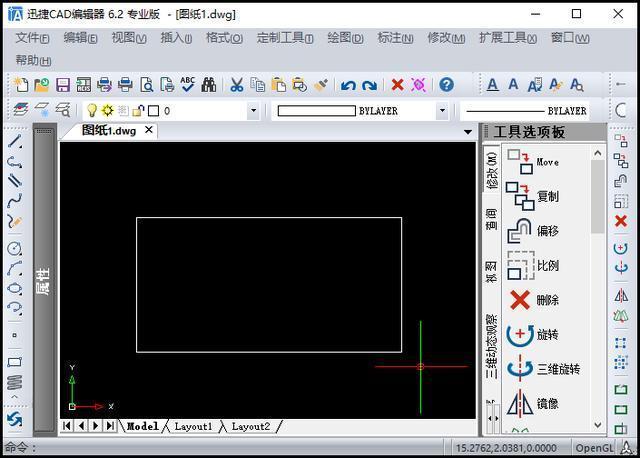Toggle the layer sun freeze state
640x458 pixels.
click(107, 110)
